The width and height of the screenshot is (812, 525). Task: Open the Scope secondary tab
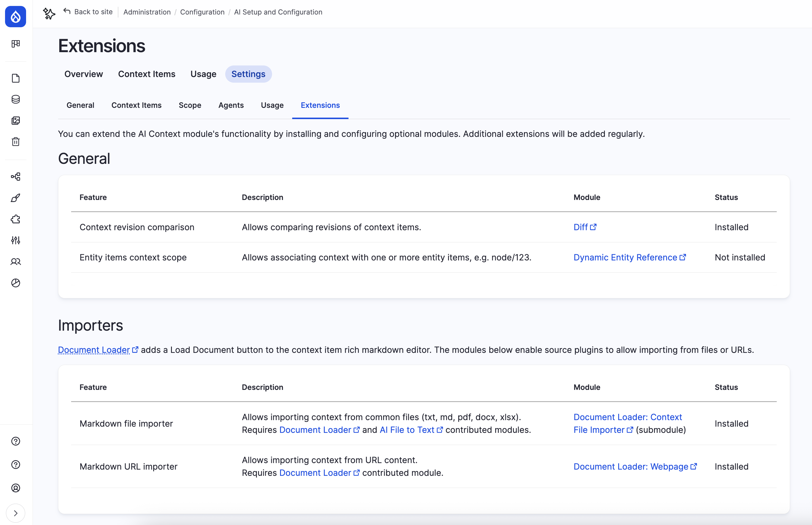[x=190, y=105]
